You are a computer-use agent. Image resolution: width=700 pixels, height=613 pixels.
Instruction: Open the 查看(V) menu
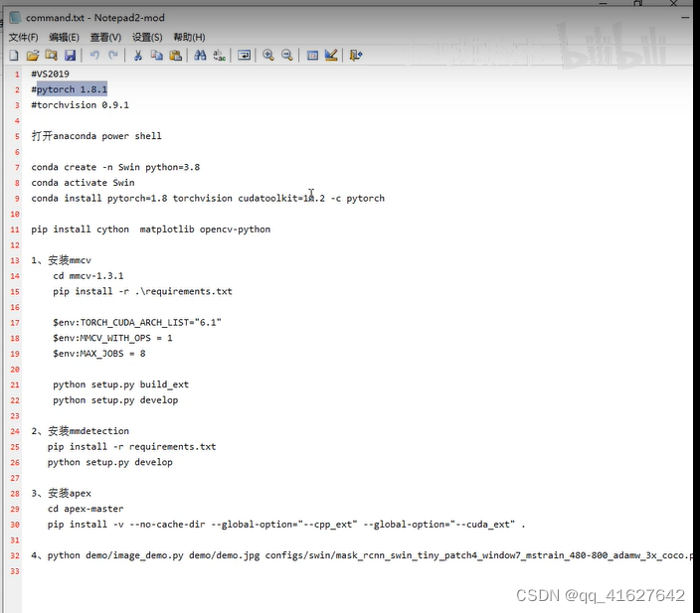click(105, 38)
